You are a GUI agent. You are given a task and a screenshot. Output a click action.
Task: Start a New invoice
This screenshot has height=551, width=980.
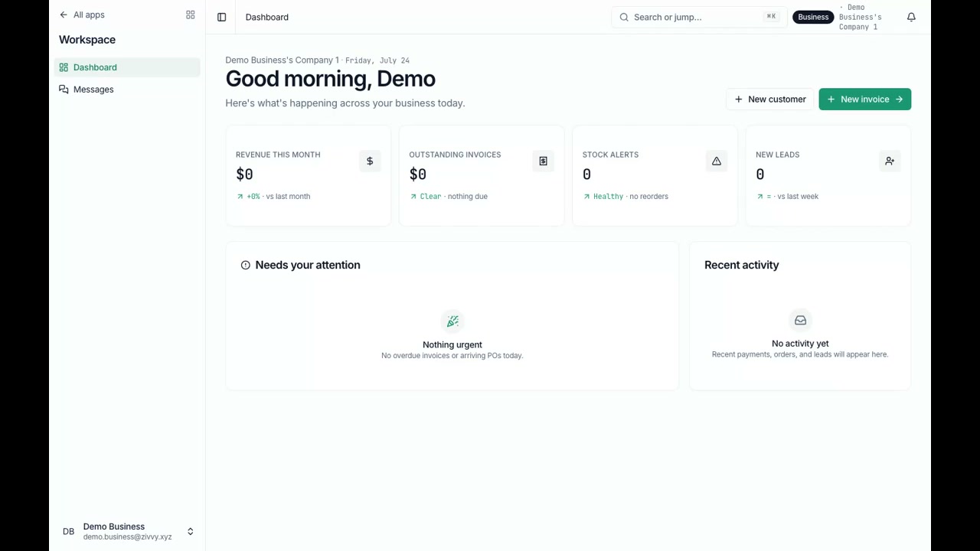(864, 99)
